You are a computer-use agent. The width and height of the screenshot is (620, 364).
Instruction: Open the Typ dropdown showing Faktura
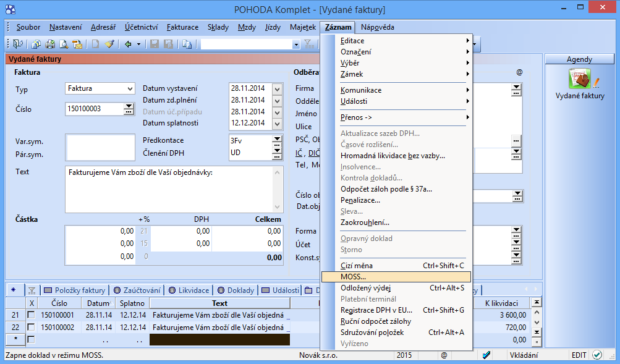(130, 88)
